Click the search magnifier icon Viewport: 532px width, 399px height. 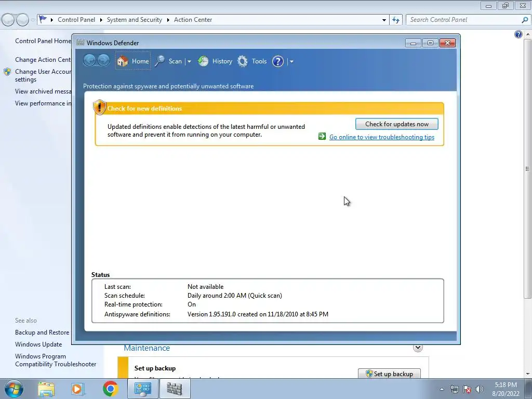pos(525,20)
